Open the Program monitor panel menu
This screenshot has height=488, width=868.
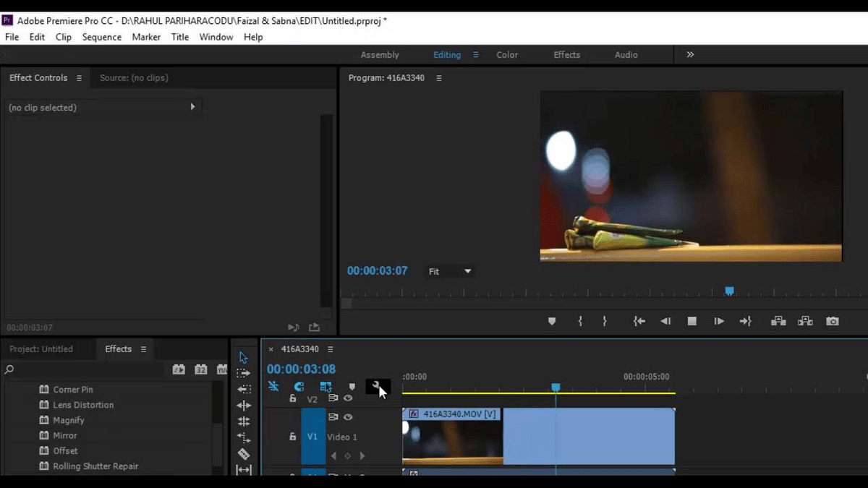coord(439,77)
